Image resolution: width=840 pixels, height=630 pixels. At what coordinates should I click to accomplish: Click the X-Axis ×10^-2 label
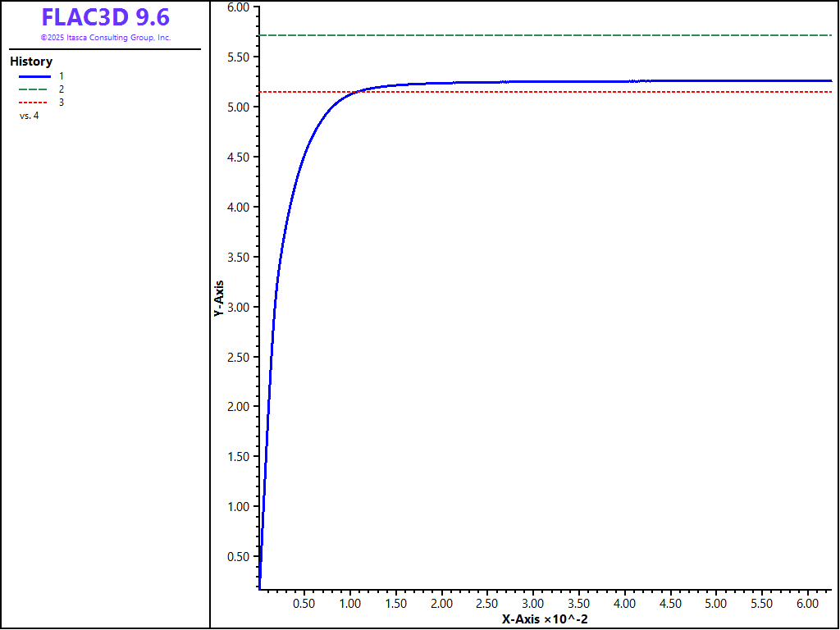tap(545, 619)
